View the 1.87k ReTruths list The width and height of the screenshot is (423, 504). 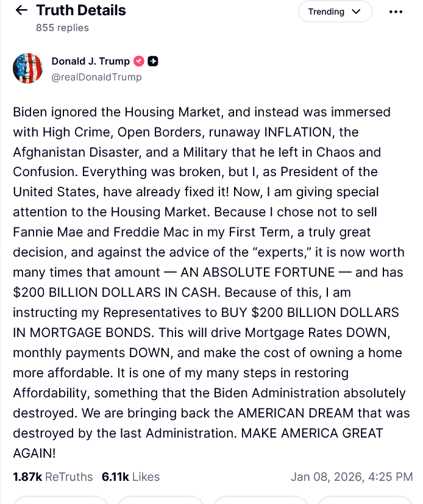click(x=53, y=477)
